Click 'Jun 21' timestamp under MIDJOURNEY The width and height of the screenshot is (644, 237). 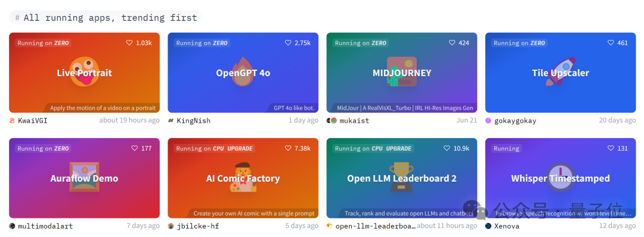466,120
